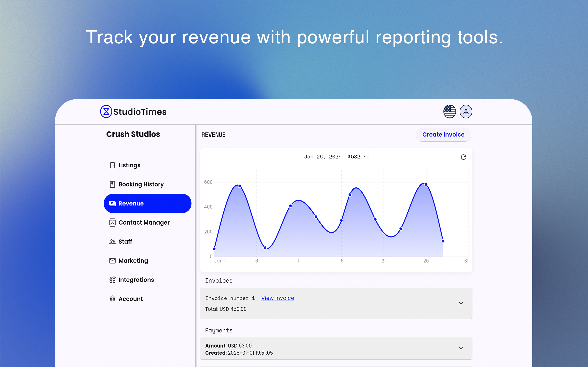
Task: Open the user profile avatar icon
Action: [x=466, y=112]
